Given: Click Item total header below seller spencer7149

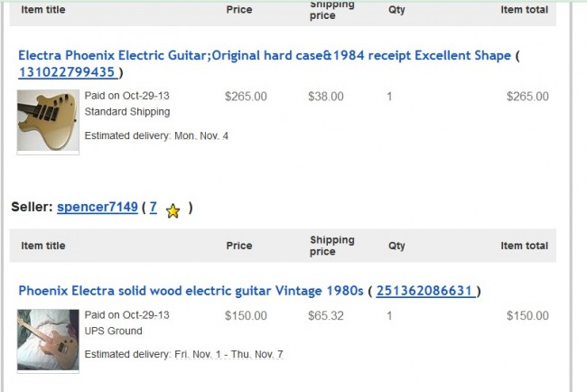Looking at the screenshot, I should 524,246.
